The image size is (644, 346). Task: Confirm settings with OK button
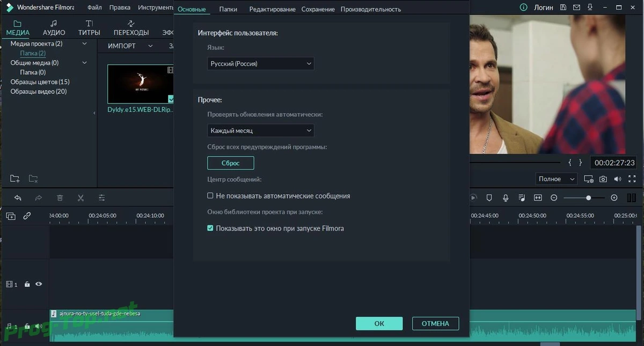click(x=379, y=323)
